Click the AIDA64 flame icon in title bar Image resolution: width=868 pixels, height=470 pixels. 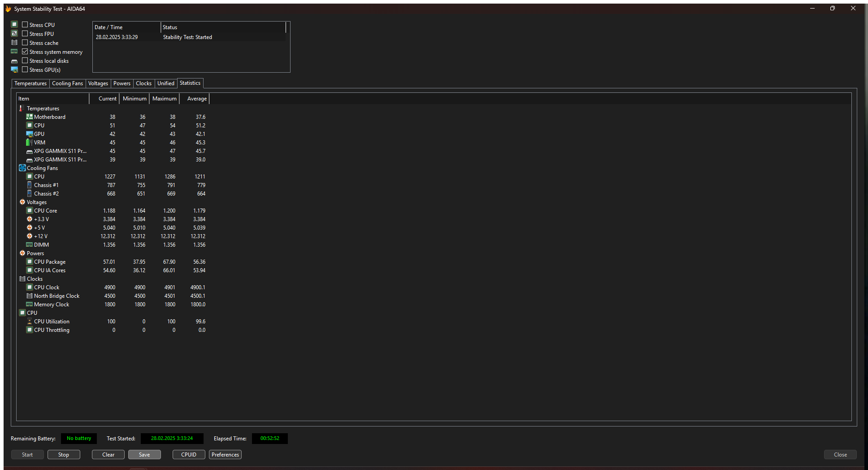(8, 9)
